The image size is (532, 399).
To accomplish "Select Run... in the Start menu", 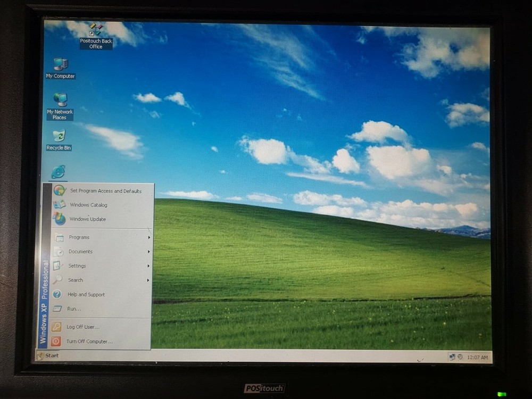I will coord(74,309).
